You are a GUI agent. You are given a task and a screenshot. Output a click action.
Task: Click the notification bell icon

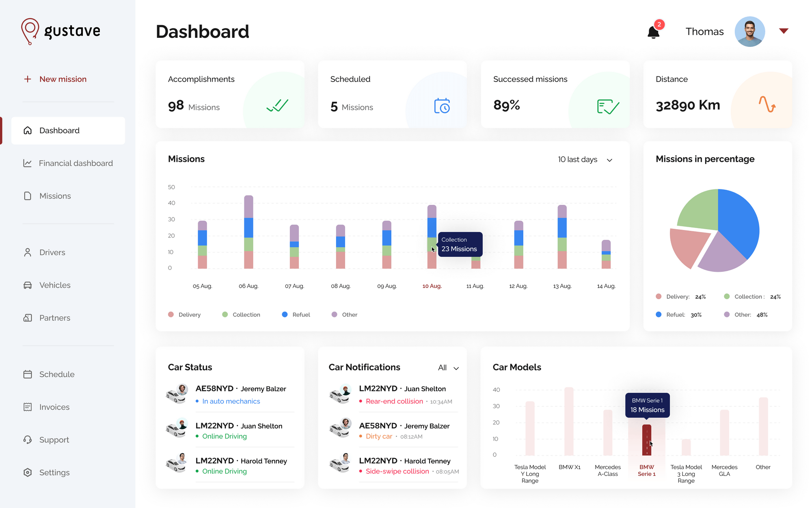[x=654, y=32]
